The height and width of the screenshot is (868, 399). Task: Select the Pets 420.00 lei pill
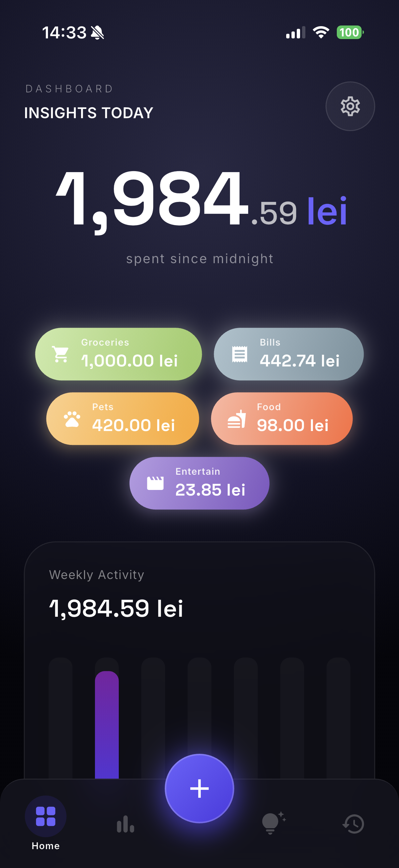[x=122, y=418]
